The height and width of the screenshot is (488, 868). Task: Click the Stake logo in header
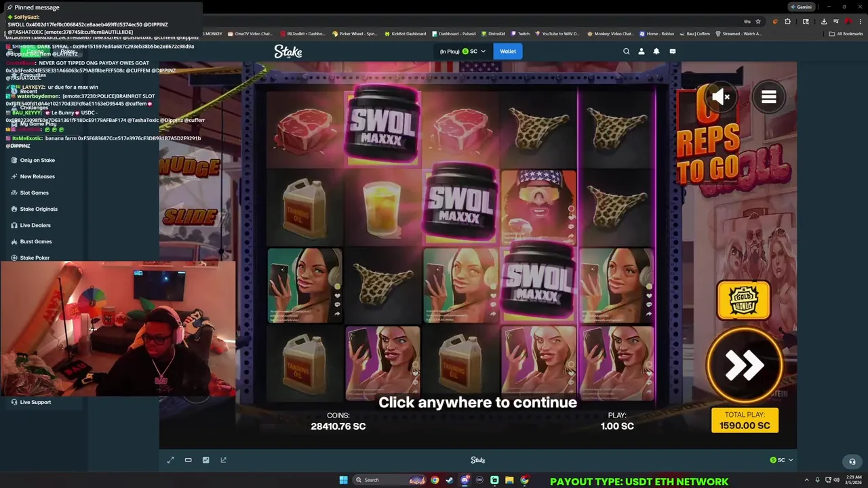coord(288,51)
